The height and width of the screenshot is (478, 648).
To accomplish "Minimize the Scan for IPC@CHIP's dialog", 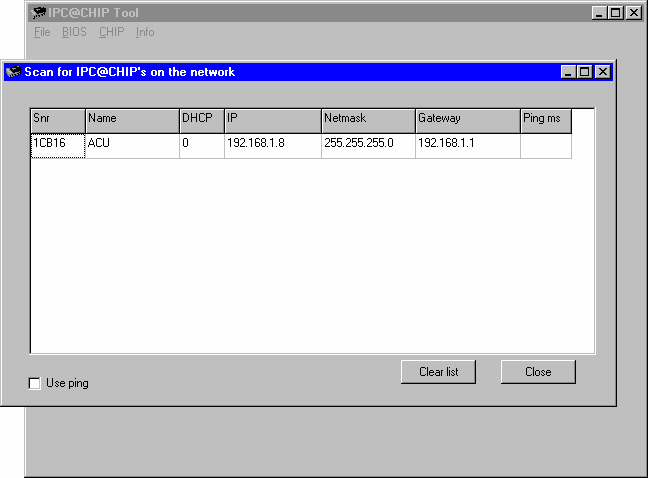I will point(569,72).
